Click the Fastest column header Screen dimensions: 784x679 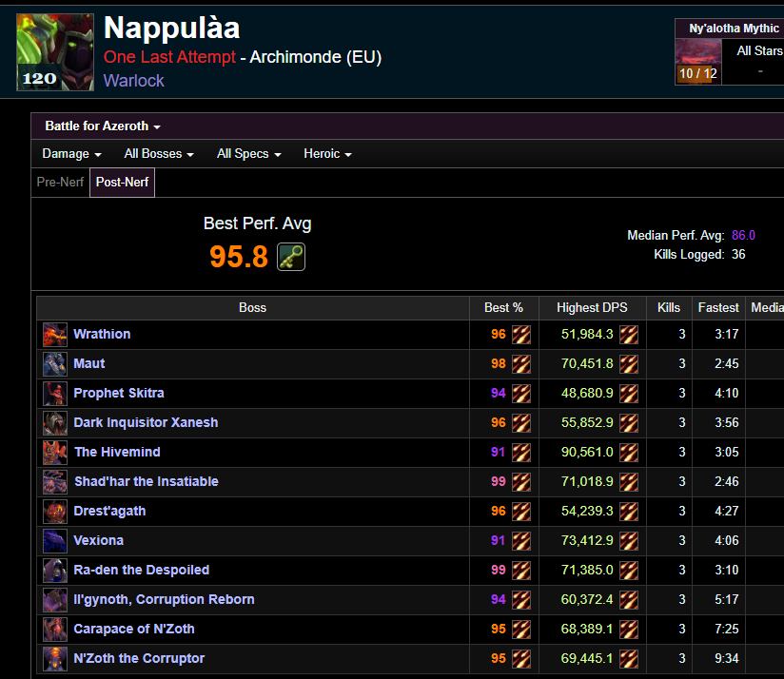718,308
